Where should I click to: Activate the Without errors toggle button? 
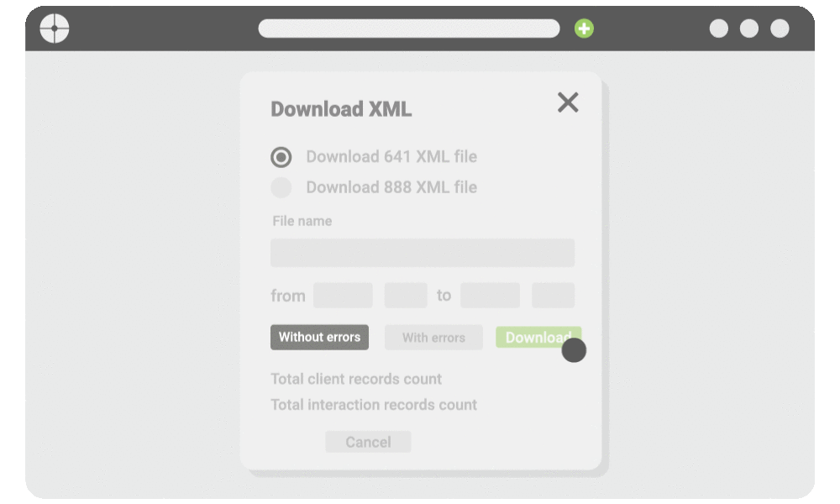[319, 337]
